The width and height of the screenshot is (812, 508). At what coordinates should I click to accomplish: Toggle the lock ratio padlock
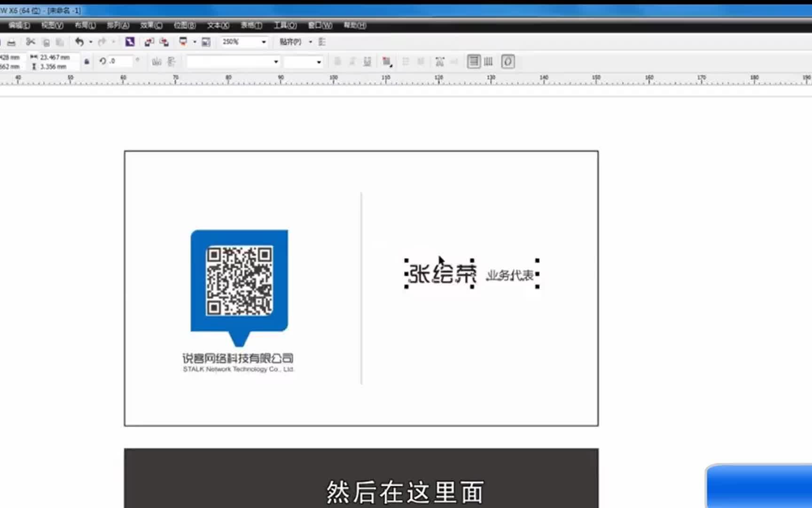coord(86,62)
